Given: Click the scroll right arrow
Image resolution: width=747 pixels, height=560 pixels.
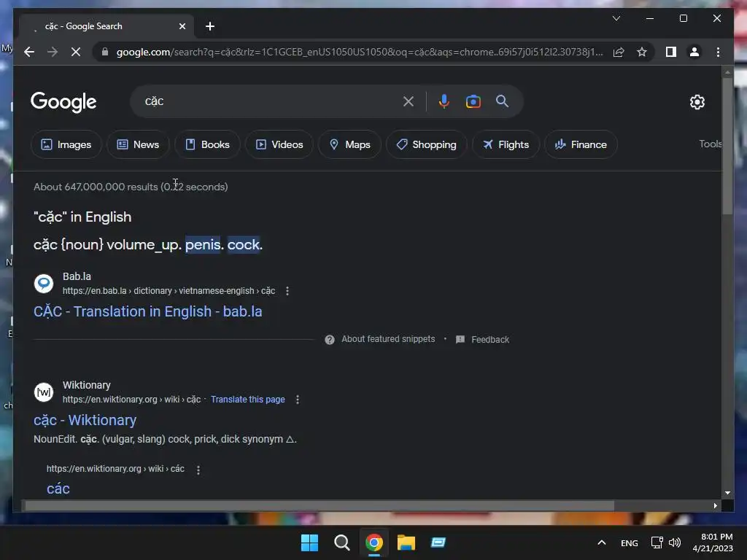Looking at the screenshot, I should point(715,506).
